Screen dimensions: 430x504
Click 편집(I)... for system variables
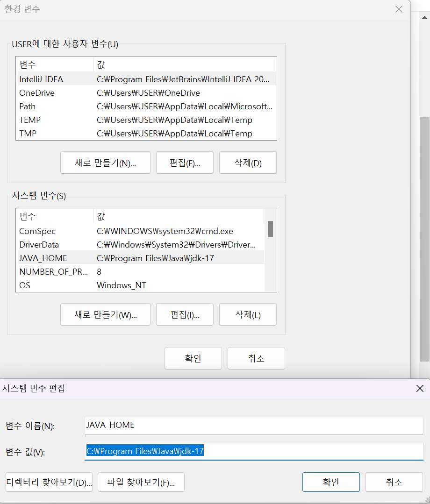click(185, 314)
